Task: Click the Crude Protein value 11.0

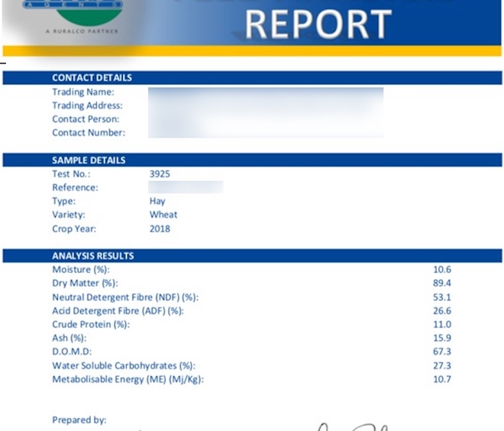Action: (x=441, y=325)
